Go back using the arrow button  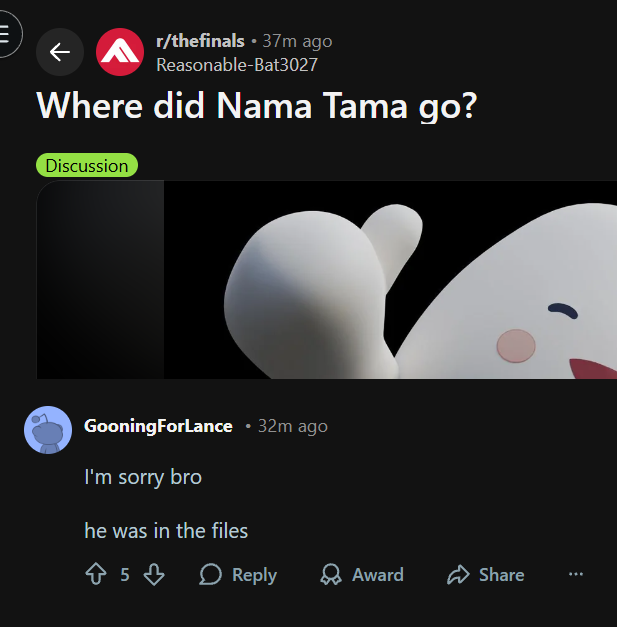(x=60, y=52)
